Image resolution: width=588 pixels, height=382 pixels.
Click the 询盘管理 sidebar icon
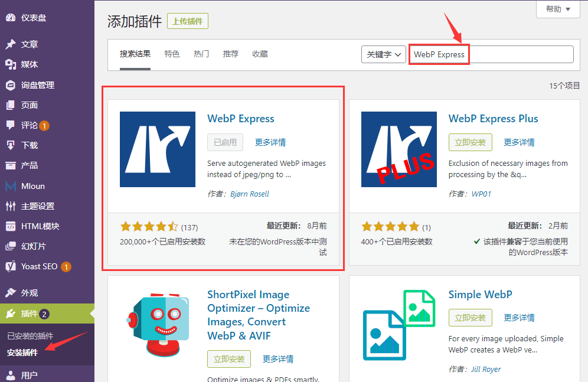[11, 85]
